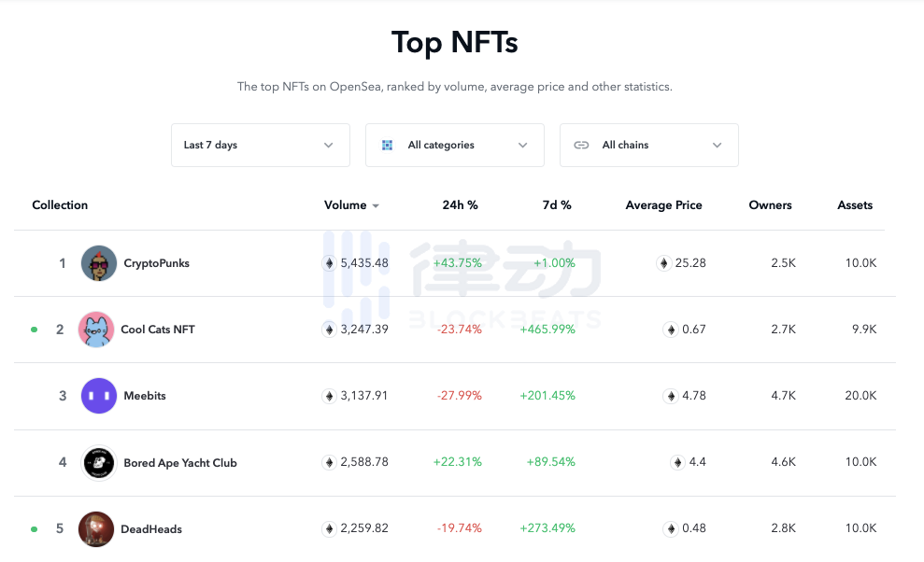924x562 pixels.
Task: Click the Cool Cats NFT avatar image
Action: [x=96, y=329]
